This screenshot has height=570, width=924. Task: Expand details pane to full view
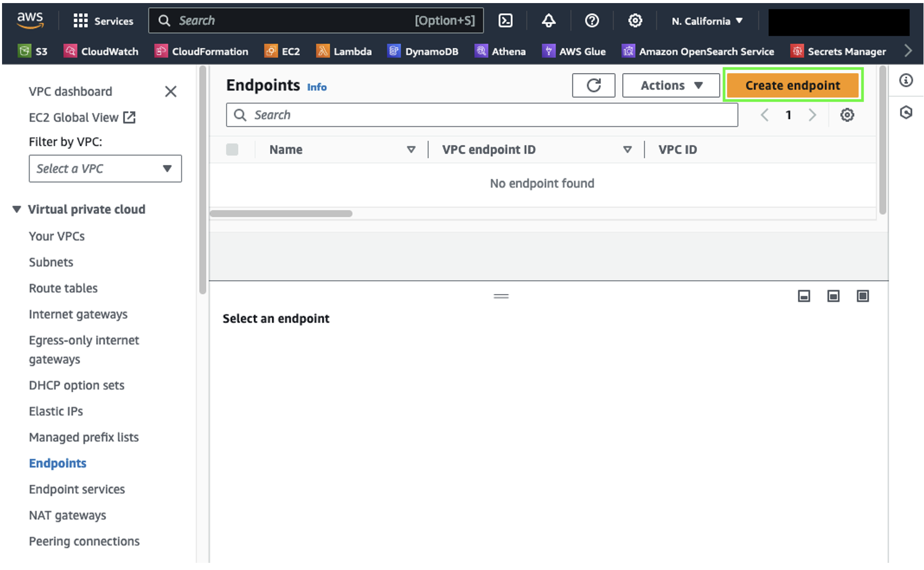coord(863,296)
